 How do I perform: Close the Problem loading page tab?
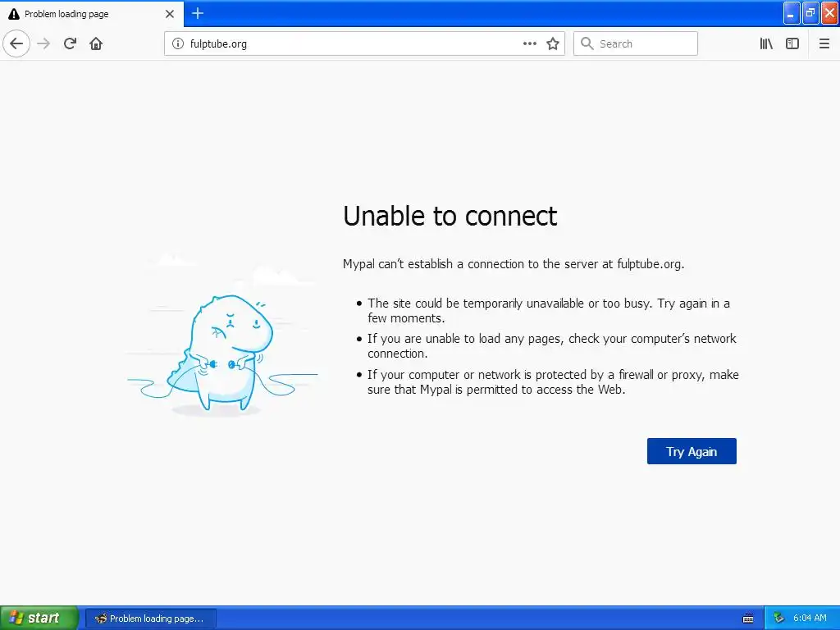coord(170,14)
